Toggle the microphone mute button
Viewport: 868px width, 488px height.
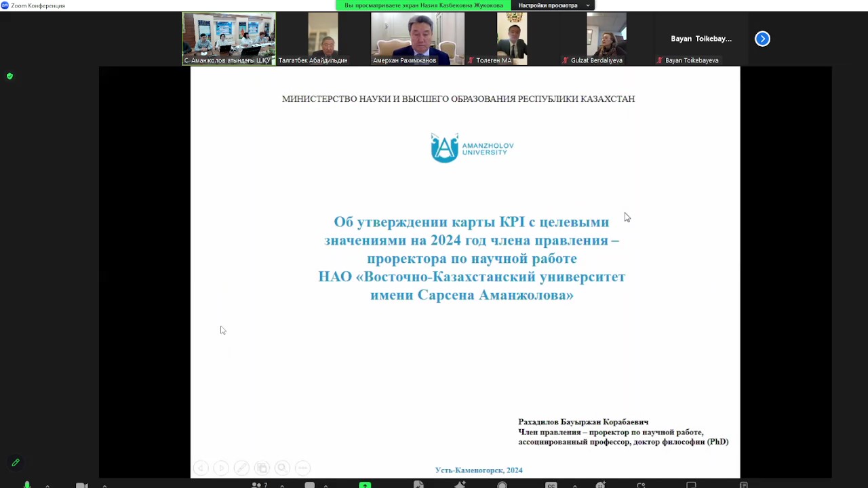tap(27, 485)
